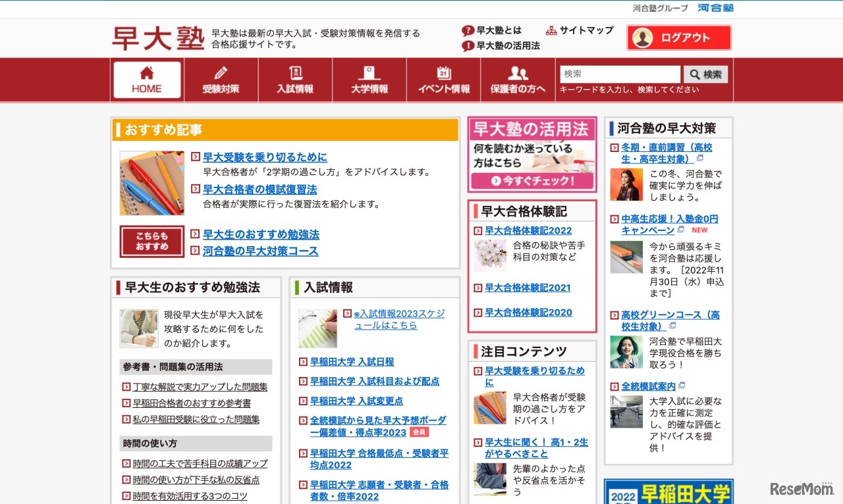Open the 保護者の方へ navigation tab
Viewport: 843px width, 504px height.
[518, 80]
